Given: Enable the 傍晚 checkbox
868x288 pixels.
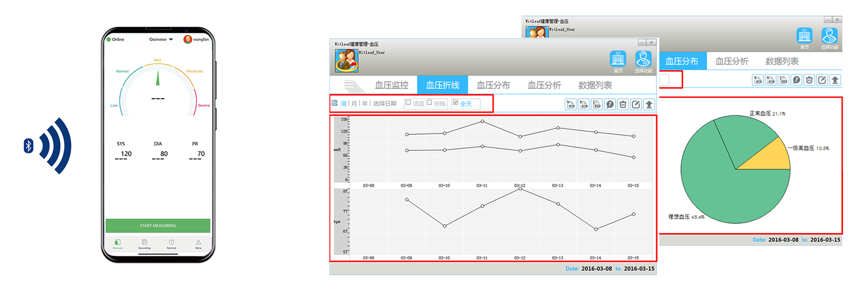Looking at the screenshot, I should [429, 103].
